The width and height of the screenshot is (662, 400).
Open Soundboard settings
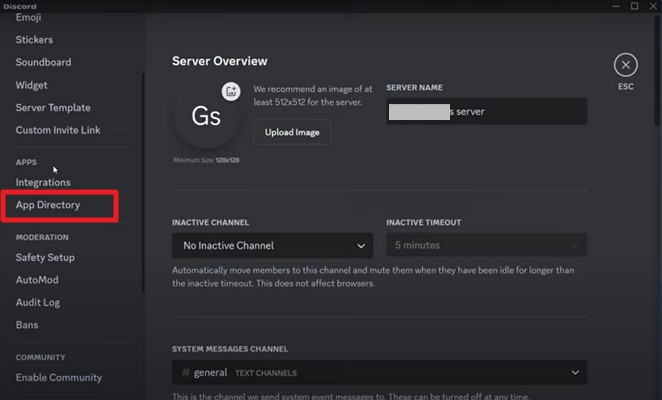click(43, 62)
